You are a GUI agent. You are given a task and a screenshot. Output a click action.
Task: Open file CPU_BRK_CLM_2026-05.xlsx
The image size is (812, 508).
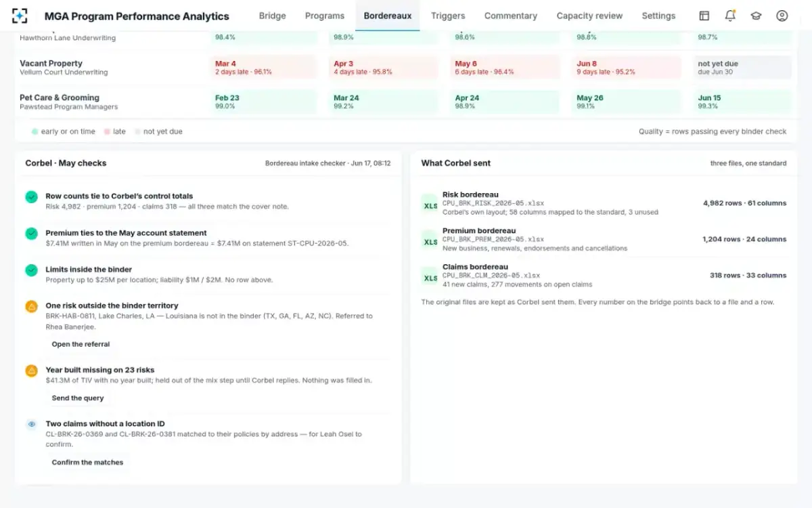pos(491,275)
